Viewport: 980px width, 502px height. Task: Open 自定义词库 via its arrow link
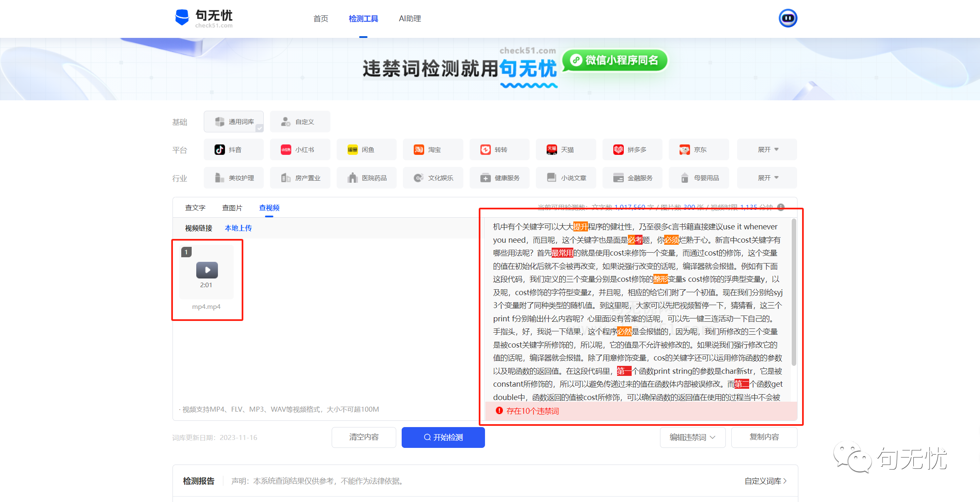766,481
